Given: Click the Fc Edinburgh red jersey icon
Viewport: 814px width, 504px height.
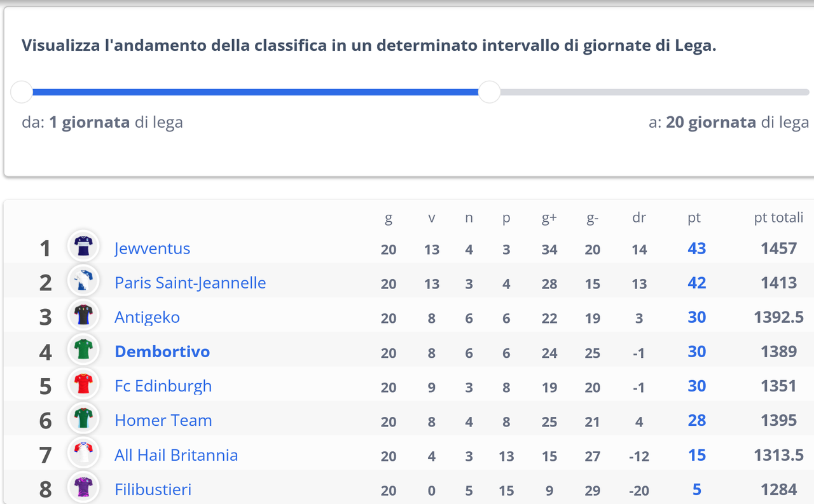Looking at the screenshot, I should [x=83, y=384].
